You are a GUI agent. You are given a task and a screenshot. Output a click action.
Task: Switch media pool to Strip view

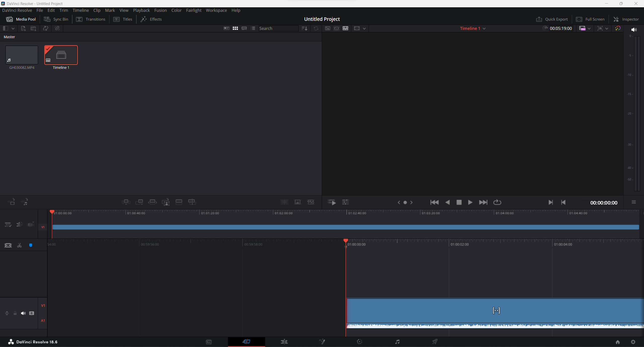pos(244,28)
